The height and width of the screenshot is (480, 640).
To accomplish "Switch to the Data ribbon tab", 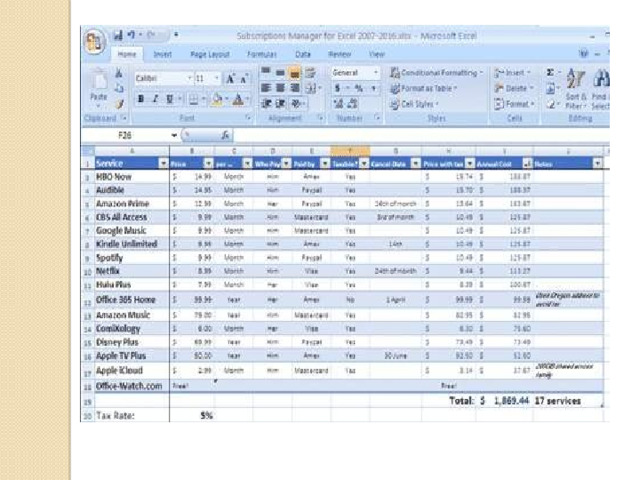I will pyautogui.click(x=303, y=54).
